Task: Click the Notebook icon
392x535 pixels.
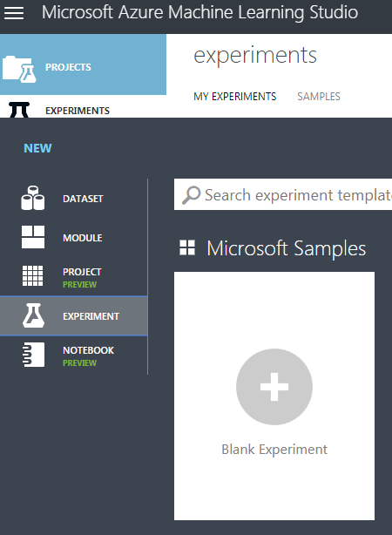Action: [33, 355]
